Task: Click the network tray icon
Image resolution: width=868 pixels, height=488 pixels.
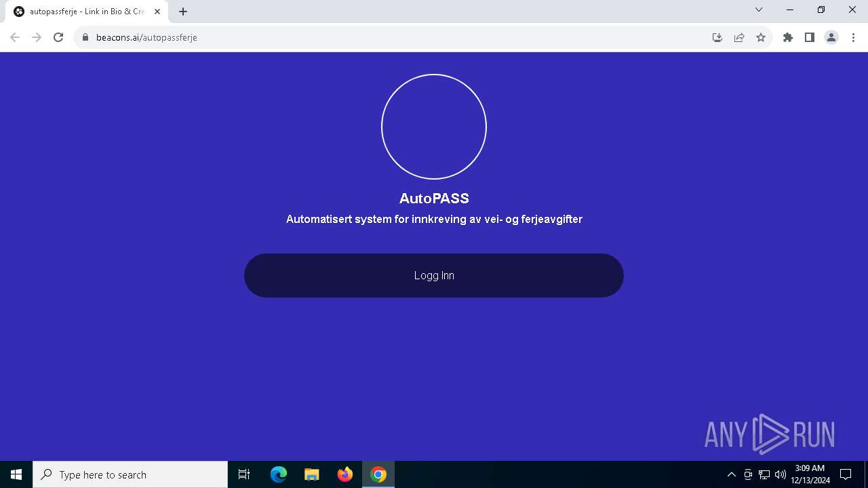Action: tap(764, 474)
